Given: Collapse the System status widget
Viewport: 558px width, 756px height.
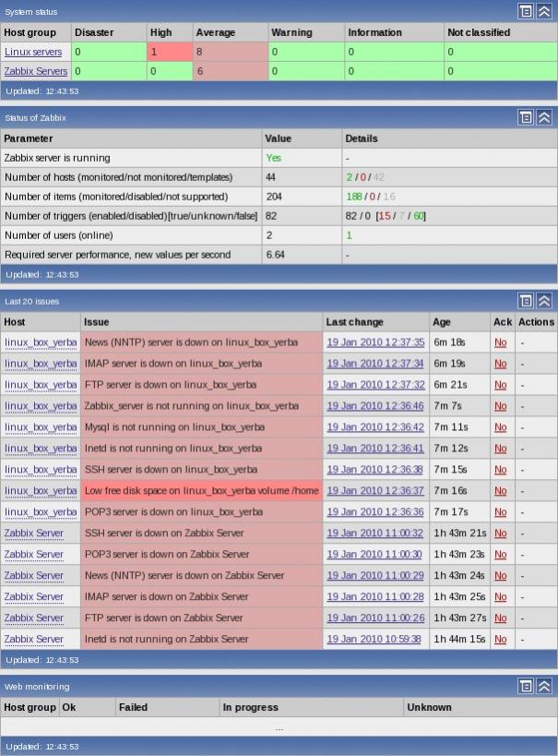Looking at the screenshot, I should point(544,11).
